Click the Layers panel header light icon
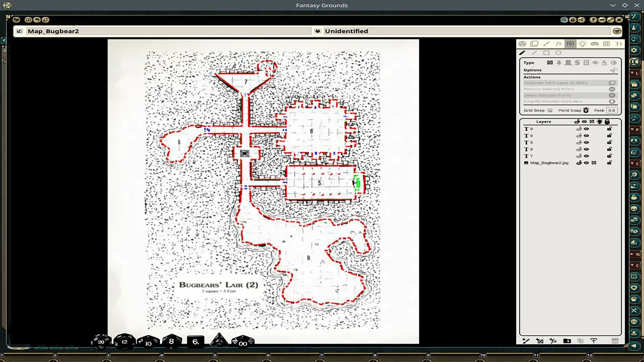This screenshot has width=644, height=362. 600,122
